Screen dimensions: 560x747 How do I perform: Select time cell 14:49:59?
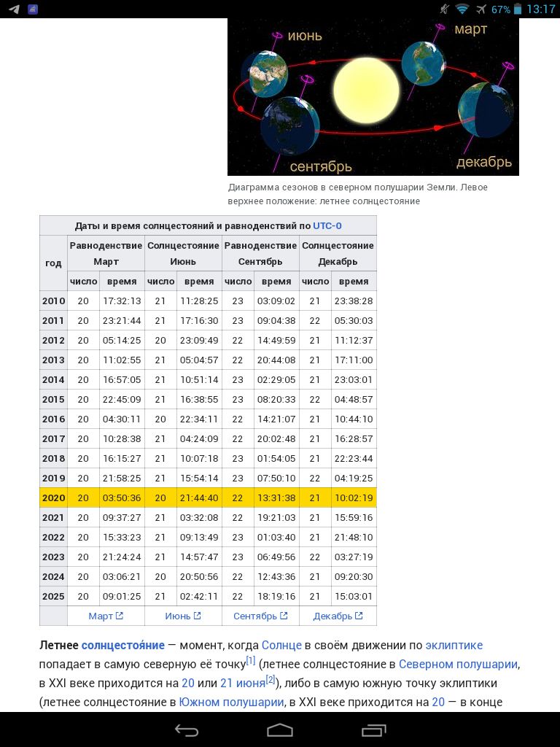(276, 341)
